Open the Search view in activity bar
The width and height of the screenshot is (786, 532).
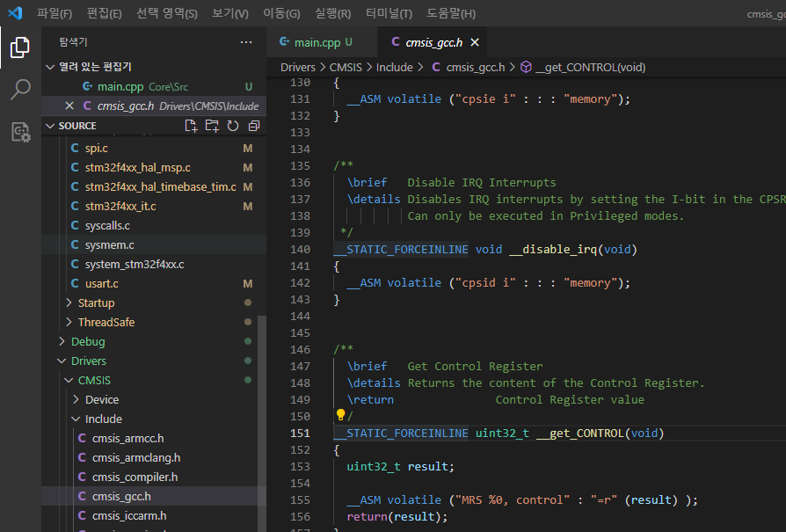(x=19, y=90)
